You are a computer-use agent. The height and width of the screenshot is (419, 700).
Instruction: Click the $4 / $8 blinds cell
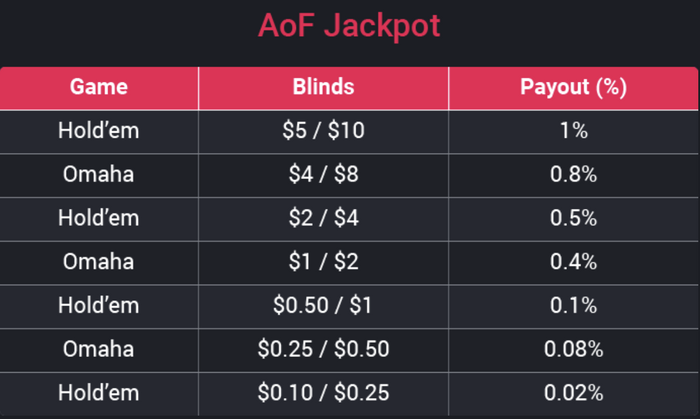point(323,175)
